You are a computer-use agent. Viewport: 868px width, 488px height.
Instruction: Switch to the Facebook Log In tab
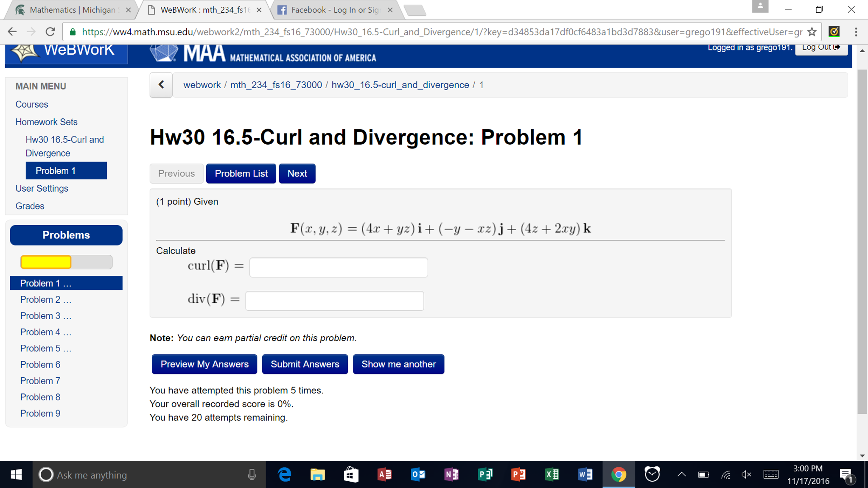tap(335, 10)
